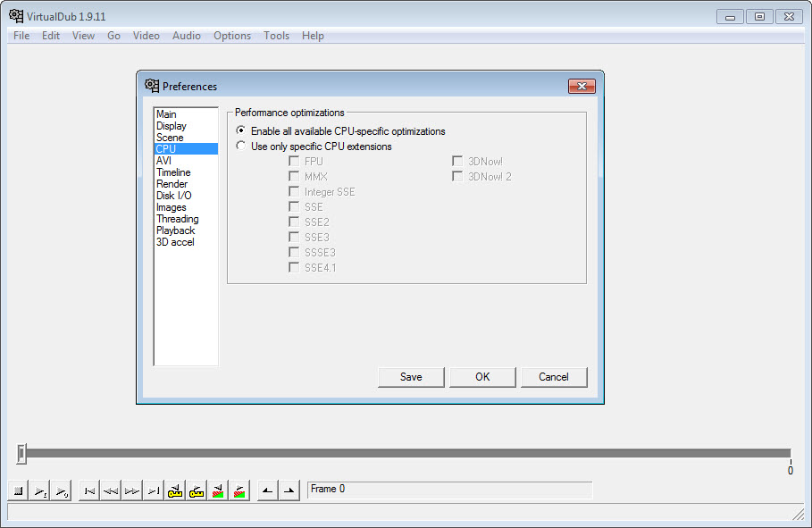Select Display in the preferences list
Image resolution: width=812 pixels, height=528 pixels.
click(x=186, y=126)
